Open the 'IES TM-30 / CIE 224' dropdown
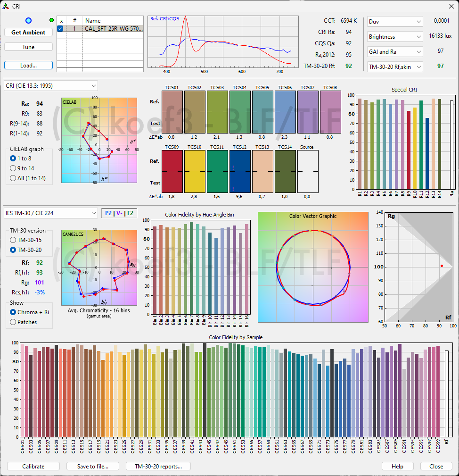459x476 pixels. [51, 213]
